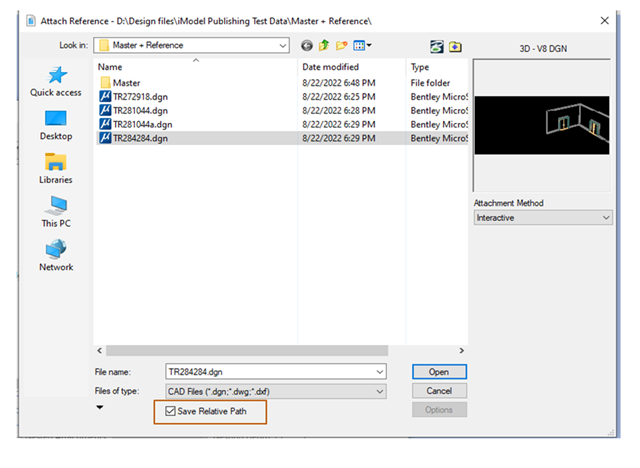Sort by the Type column header
The height and width of the screenshot is (468, 640).
420,67
